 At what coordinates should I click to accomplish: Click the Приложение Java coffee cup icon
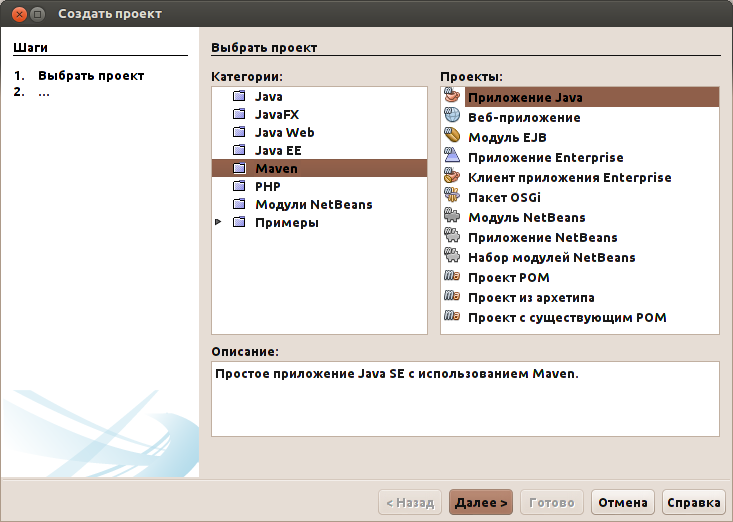tap(452, 95)
